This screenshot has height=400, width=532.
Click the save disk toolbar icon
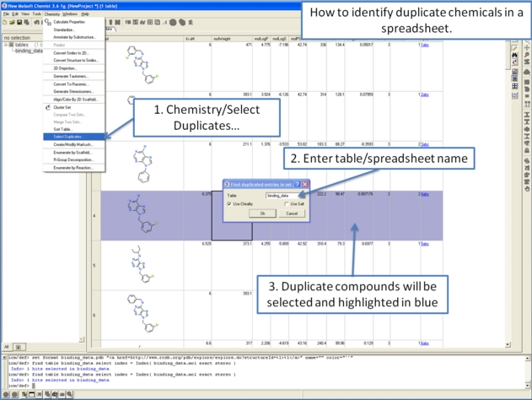coord(19,22)
